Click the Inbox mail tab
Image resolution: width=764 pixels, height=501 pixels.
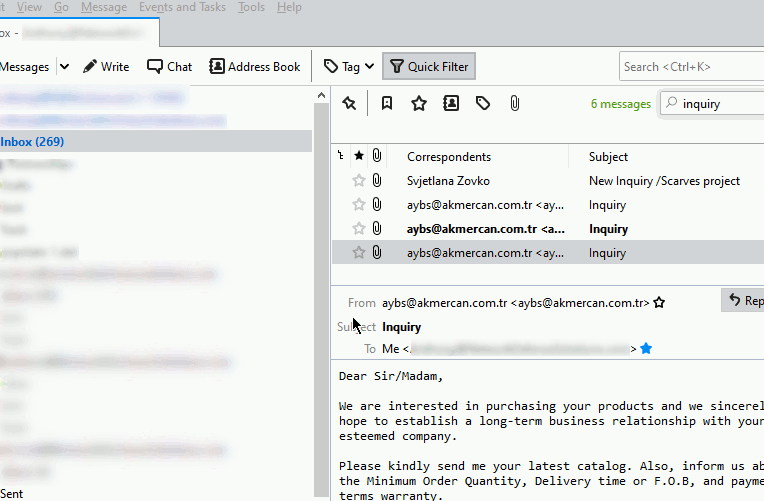click(x=79, y=33)
